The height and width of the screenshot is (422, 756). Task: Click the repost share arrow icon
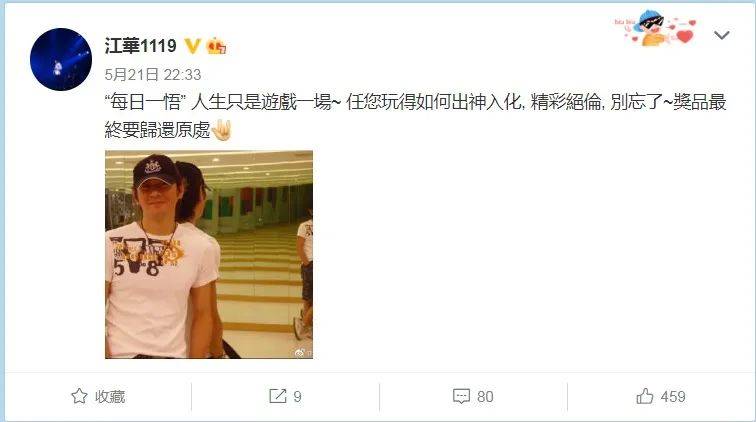coord(278,396)
